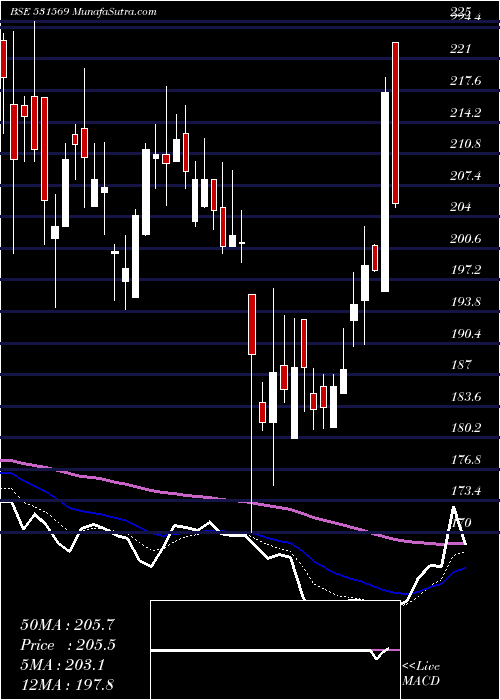The width and height of the screenshot is (500, 700).
Task: Click the 180.2 price axis label
Action: point(466,429)
